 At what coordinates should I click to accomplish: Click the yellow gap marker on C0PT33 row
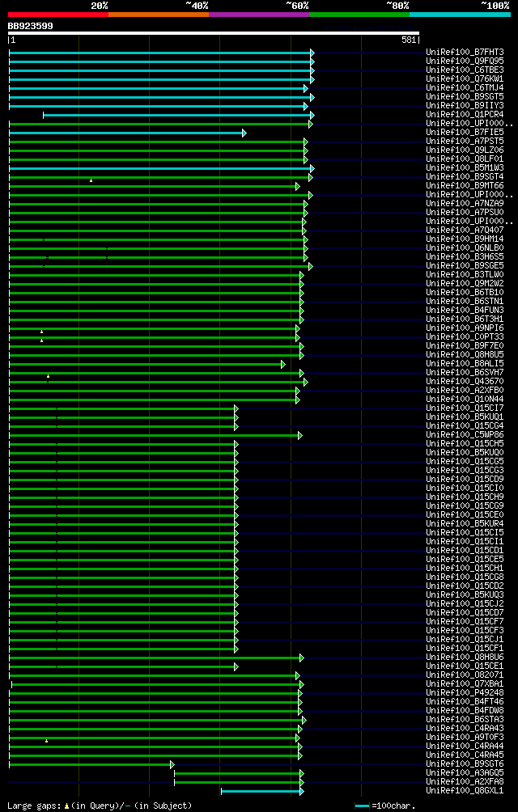point(42,340)
